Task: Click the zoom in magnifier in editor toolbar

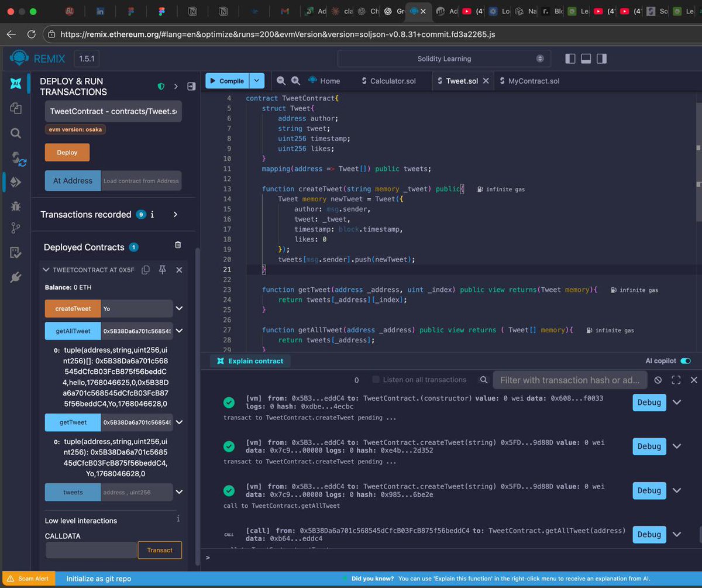Action: (295, 81)
